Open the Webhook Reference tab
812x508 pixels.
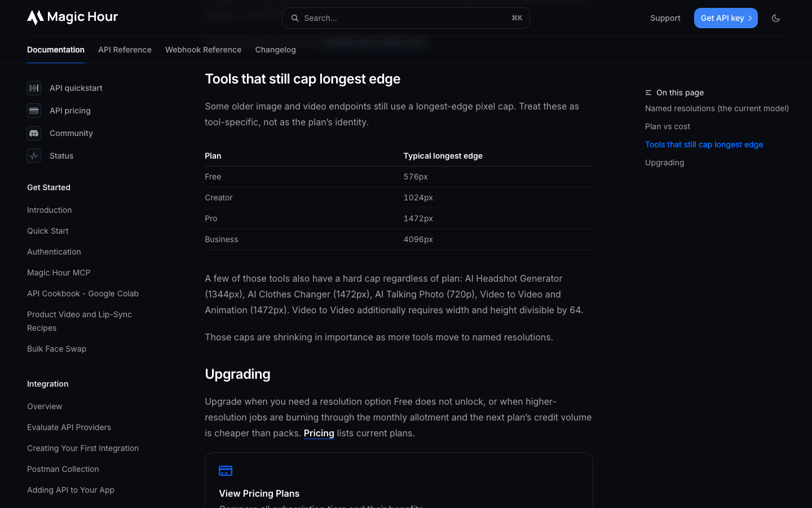[x=203, y=50]
